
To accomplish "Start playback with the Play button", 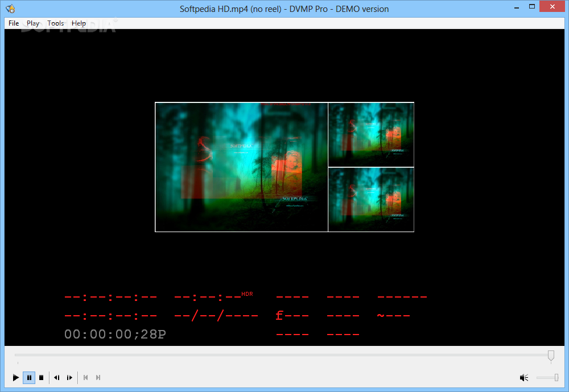I will coord(15,377).
